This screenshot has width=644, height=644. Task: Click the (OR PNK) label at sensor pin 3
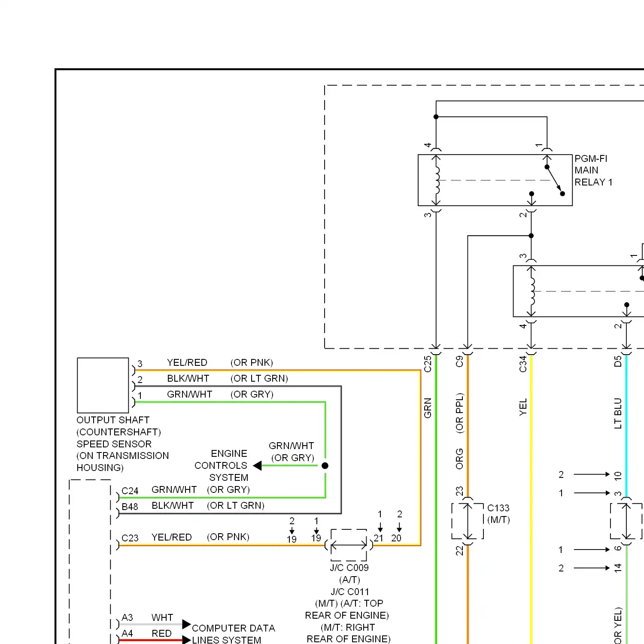click(x=252, y=362)
